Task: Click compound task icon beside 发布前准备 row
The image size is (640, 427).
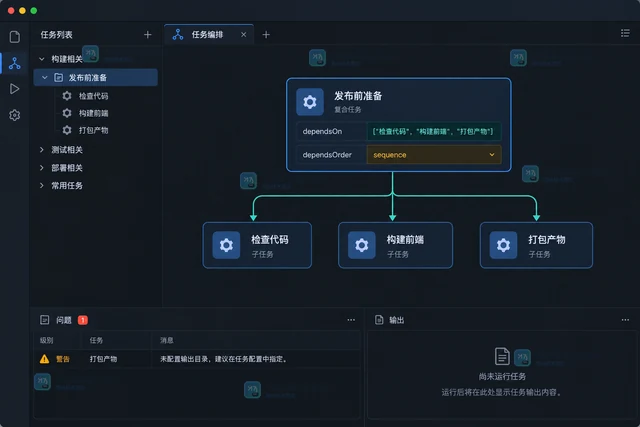Action: 59,78
